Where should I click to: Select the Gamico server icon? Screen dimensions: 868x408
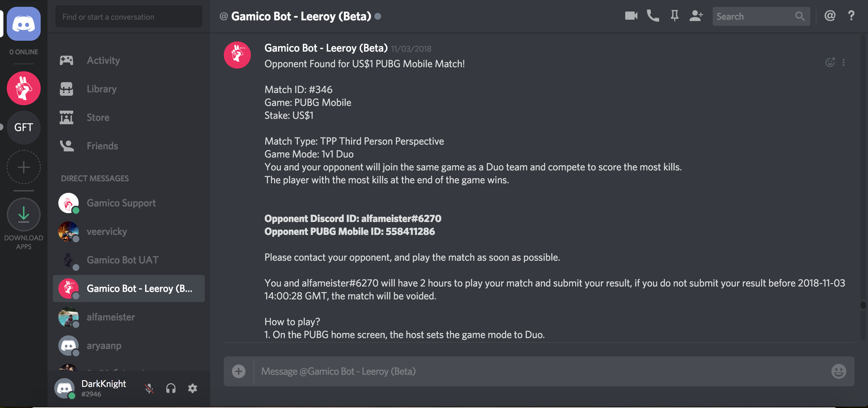click(x=23, y=88)
